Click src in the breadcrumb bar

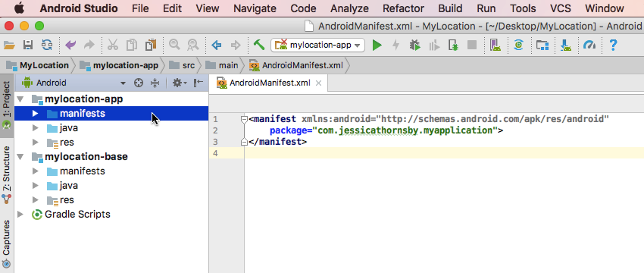click(183, 65)
